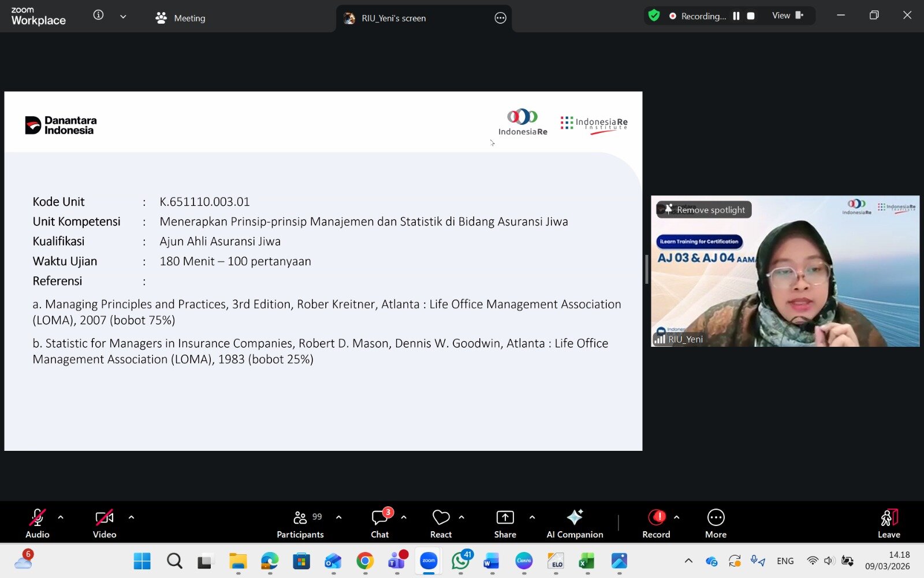
Task: Click Remove spotlight button
Action: tap(704, 210)
